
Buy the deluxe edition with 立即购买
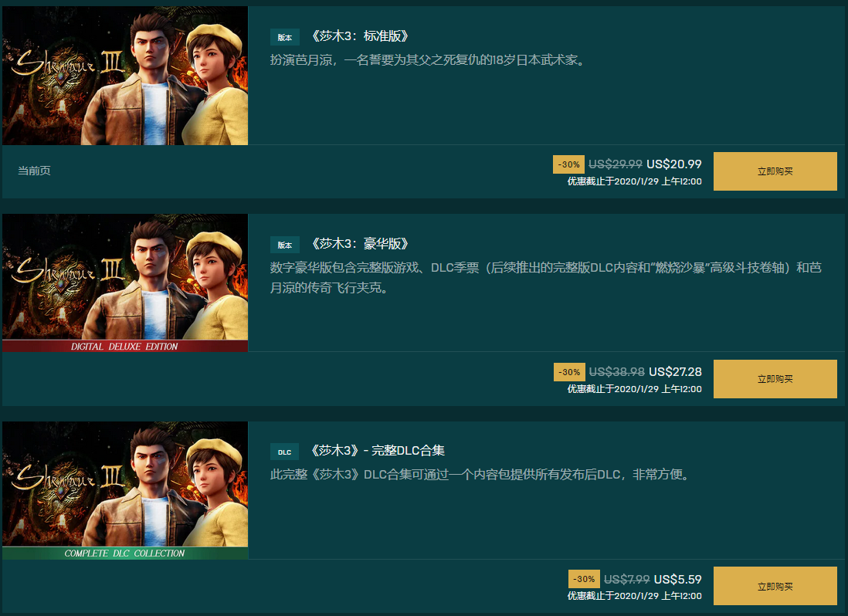(x=775, y=379)
